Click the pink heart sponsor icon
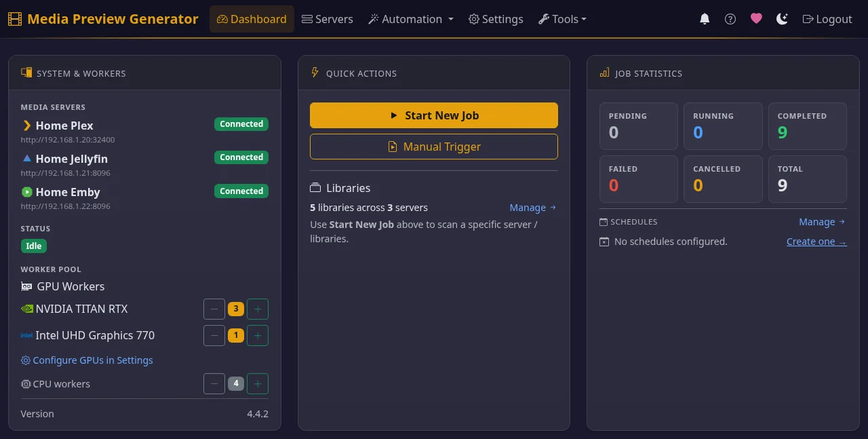This screenshot has width=868, height=439. (x=756, y=19)
